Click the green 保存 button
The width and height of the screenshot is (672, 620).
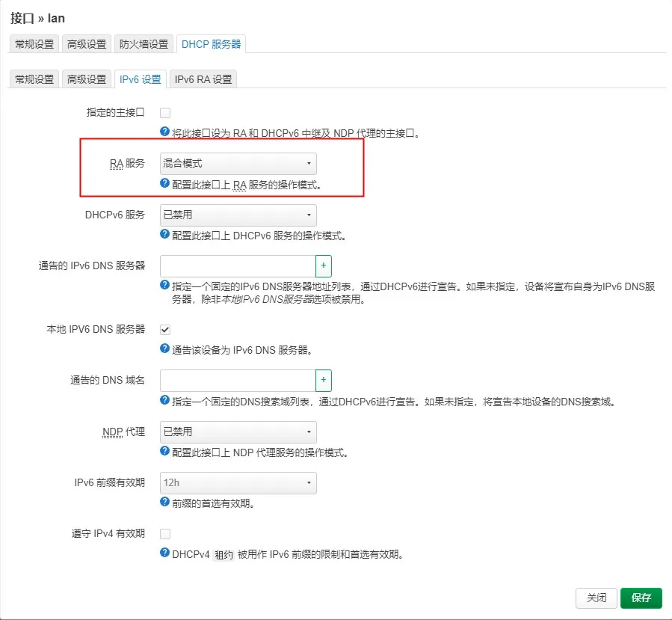click(x=641, y=598)
